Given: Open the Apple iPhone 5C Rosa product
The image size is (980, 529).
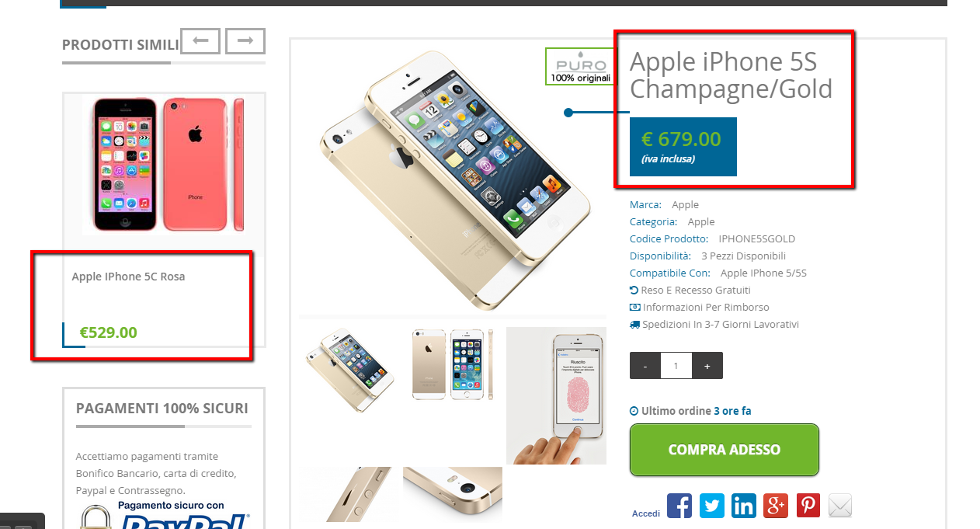Looking at the screenshot, I should pyautogui.click(x=128, y=277).
